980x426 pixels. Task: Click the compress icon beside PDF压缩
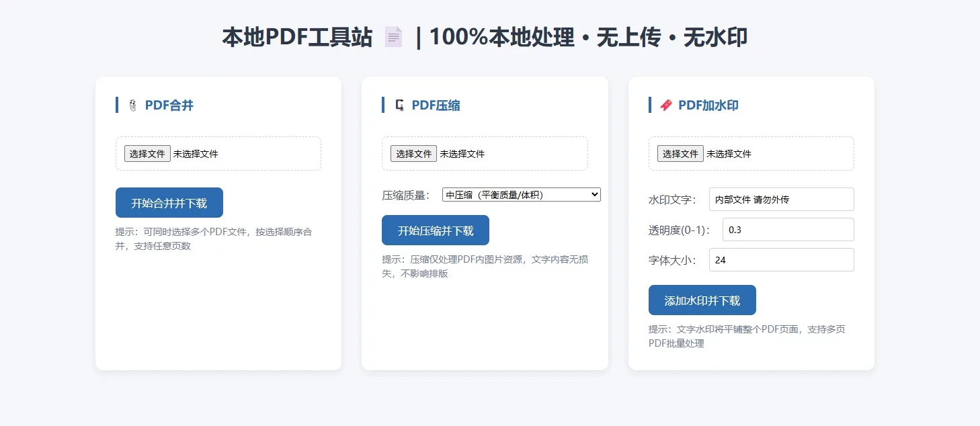pyautogui.click(x=399, y=105)
